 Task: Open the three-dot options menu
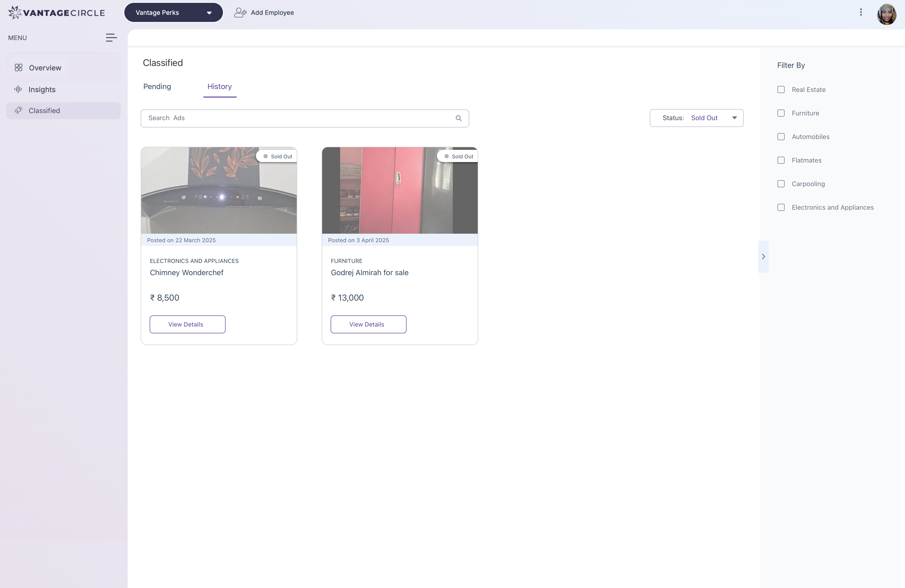pos(861,12)
